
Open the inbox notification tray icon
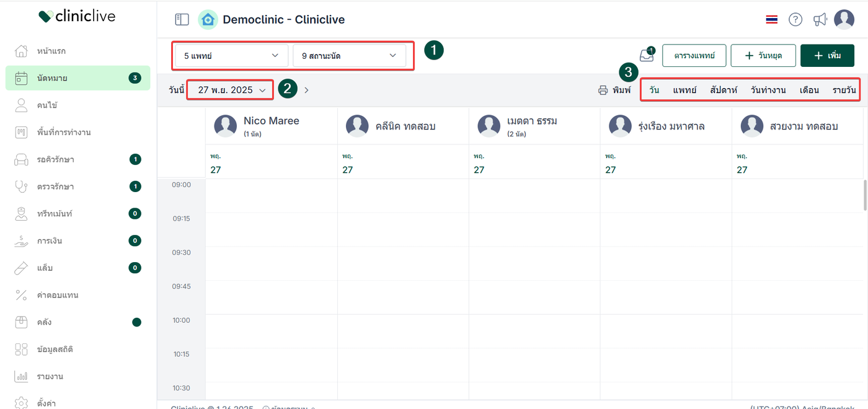point(647,56)
